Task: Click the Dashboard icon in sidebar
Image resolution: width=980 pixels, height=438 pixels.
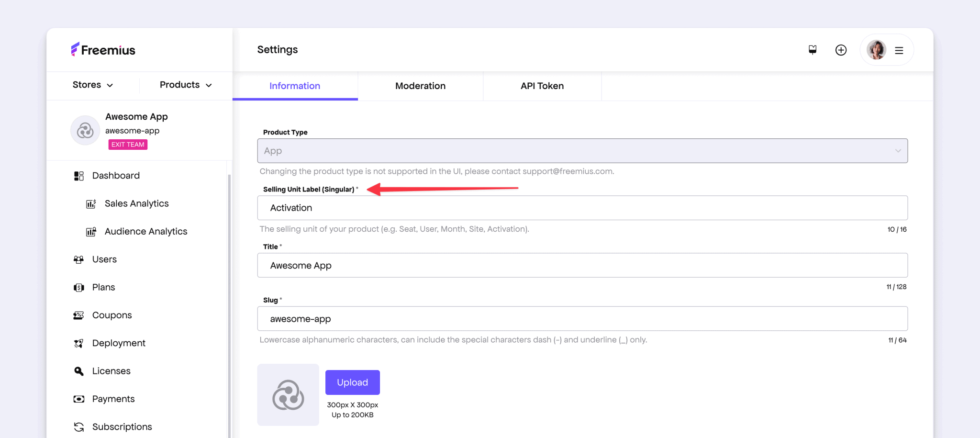Action: pyautogui.click(x=79, y=176)
